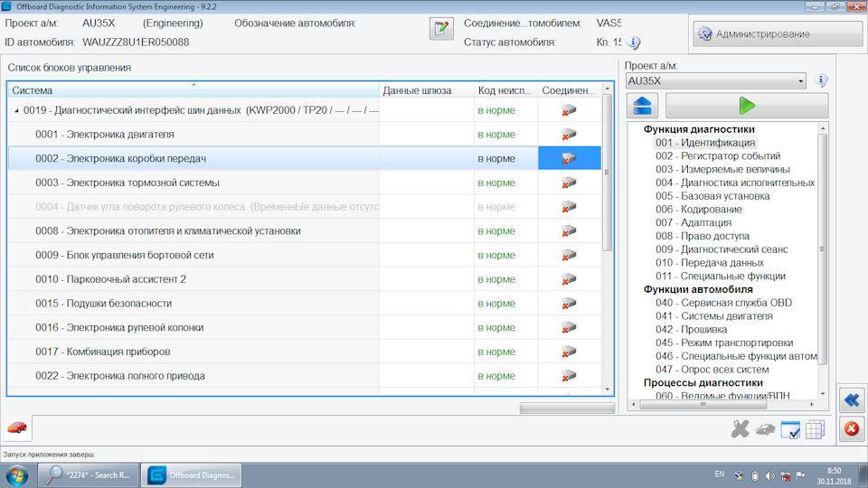Screen dimensions: 868x488
Task: Open vehicle designation edit notepad icon
Action: coord(441,28)
